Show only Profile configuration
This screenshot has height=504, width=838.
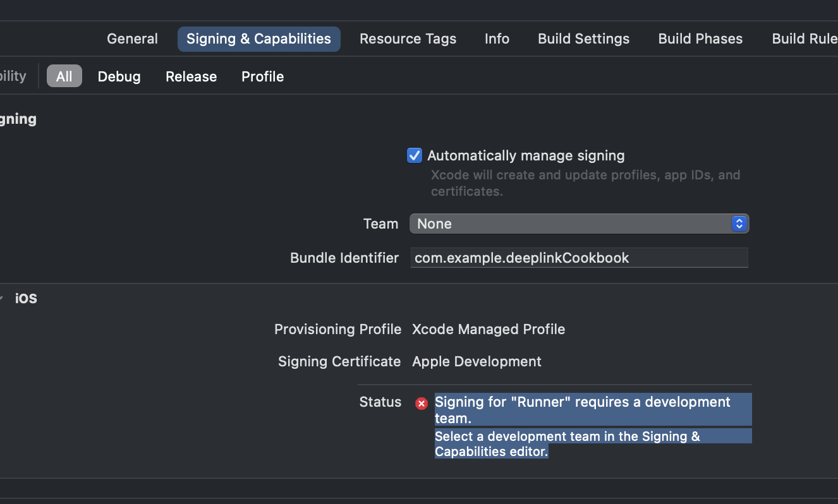tap(262, 76)
